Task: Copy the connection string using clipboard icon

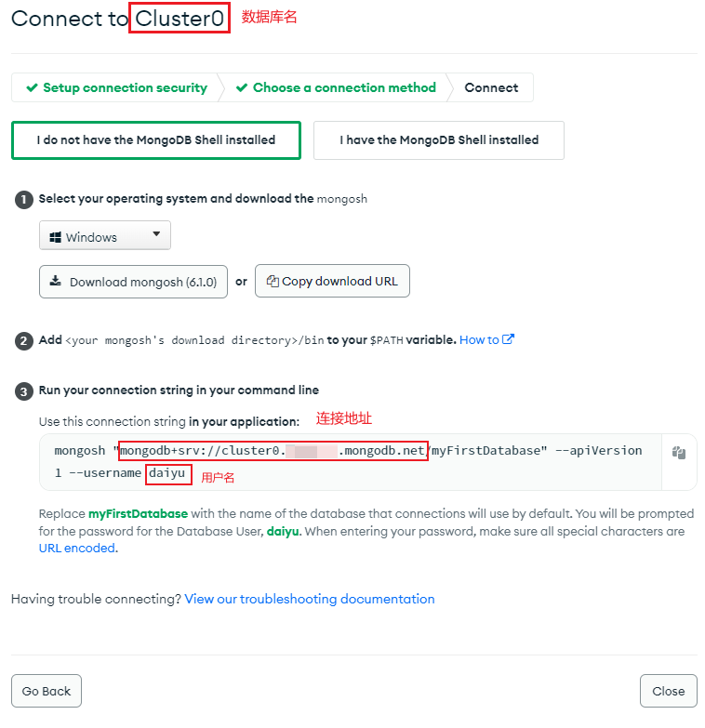Action: (679, 453)
